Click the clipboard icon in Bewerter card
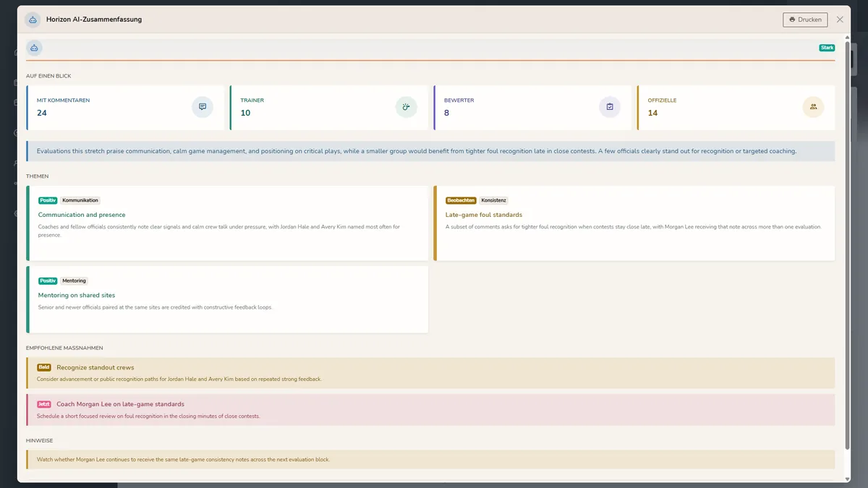 [x=610, y=107]
